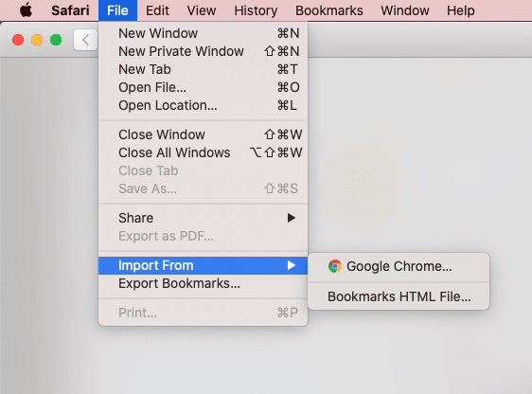This screenshot has height=394, width=532.
Task: Click the green zoom window button
Action: tap(56, 40)
